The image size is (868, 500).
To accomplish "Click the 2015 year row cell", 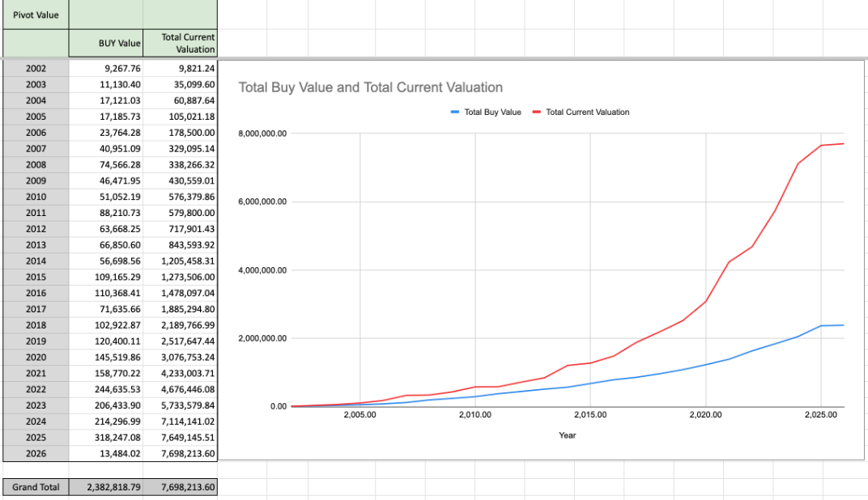I will point(36,277).
